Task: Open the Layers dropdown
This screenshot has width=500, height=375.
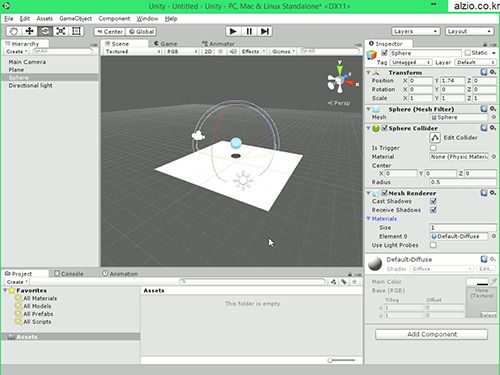Action: [415, 31]
